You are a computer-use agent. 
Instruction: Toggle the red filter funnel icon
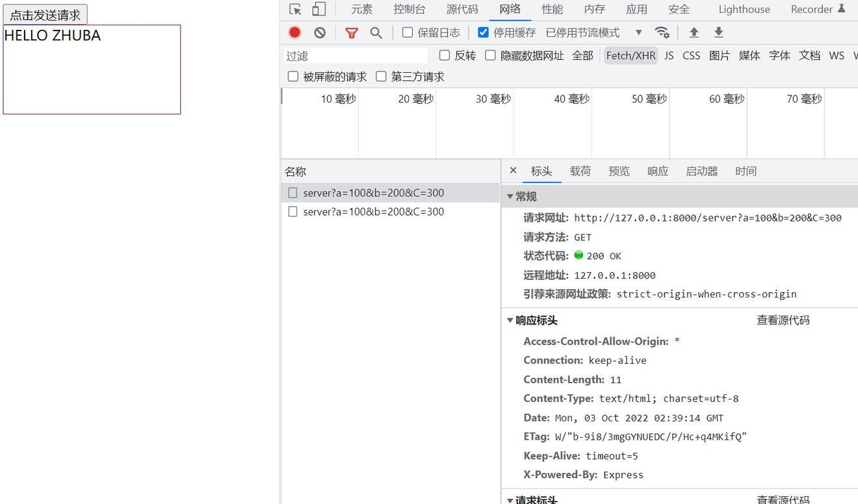pyautogui.click(x=352, y=32)
